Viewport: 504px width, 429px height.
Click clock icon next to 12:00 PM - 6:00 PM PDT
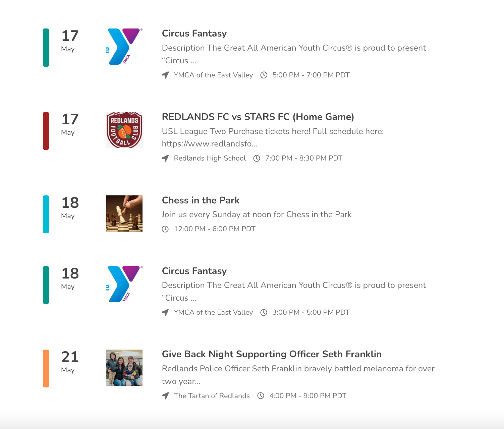165,229
